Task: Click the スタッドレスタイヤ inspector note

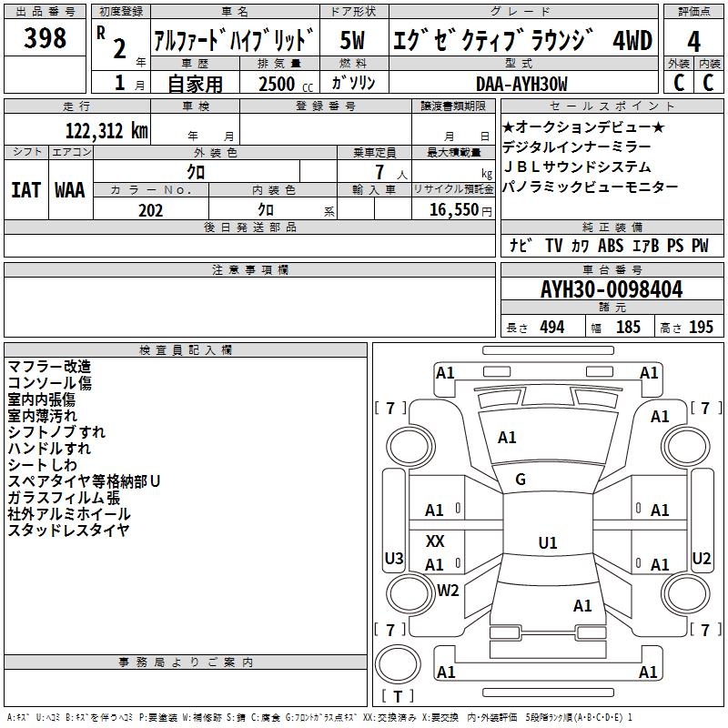Action: coord(68,530)
